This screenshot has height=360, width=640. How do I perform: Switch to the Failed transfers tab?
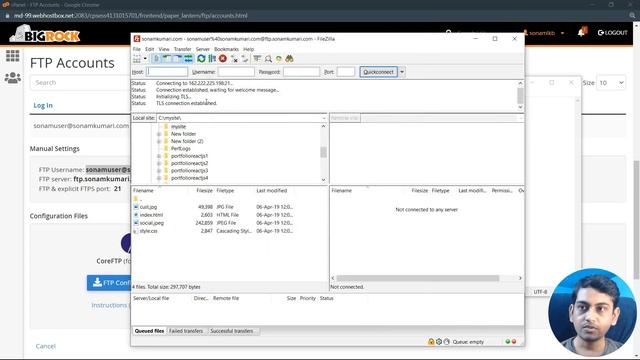[x=186, y=331]
